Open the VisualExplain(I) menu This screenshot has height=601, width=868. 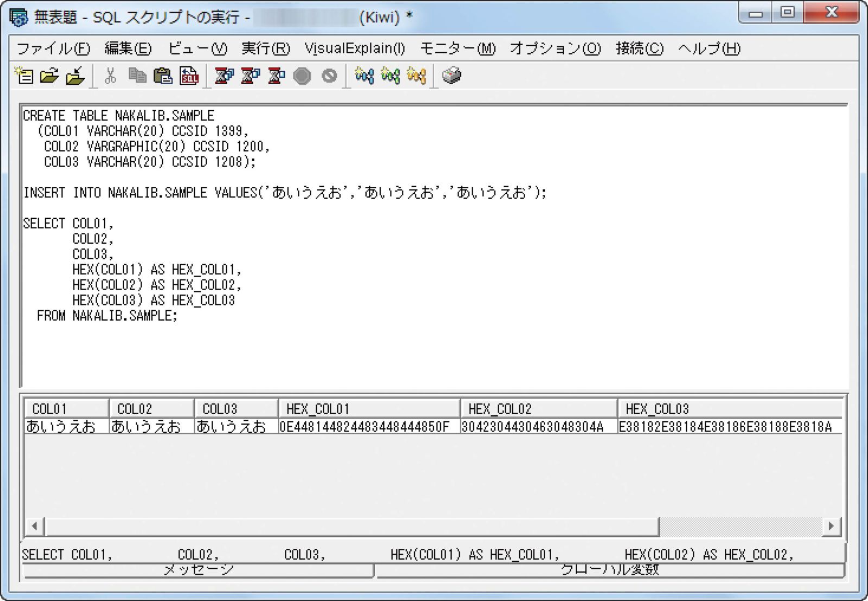[x=355, y=49]
